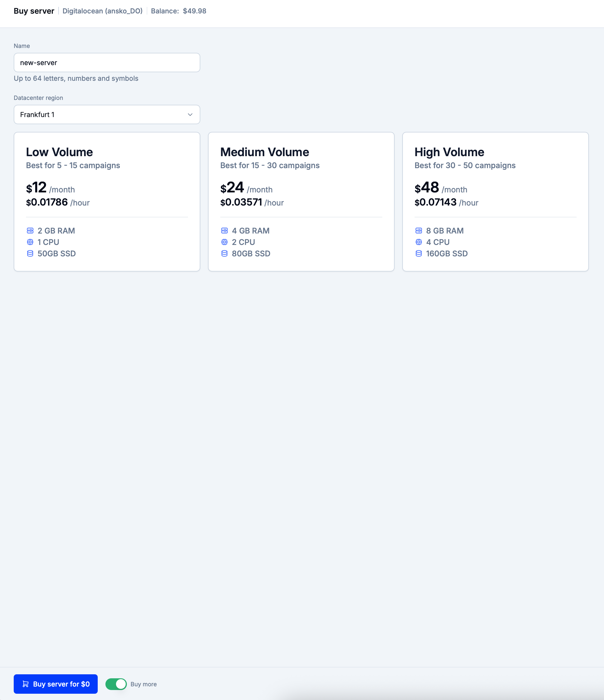Screen dimensions: 604x700
Task: Click the server Name input field
Action: tap(107, 63)
